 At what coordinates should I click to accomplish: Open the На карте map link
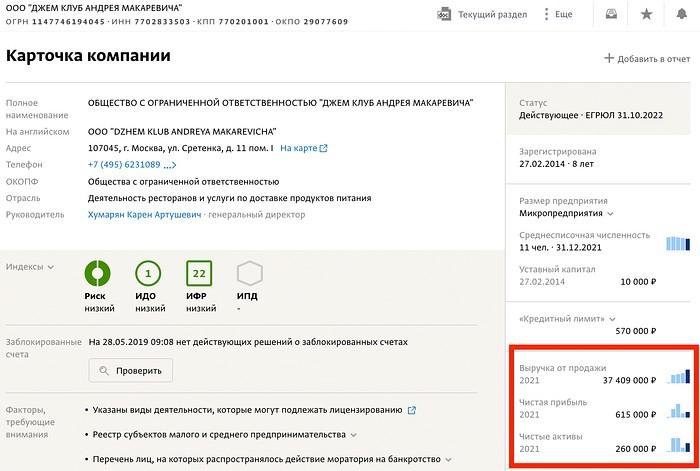(299, 148)
